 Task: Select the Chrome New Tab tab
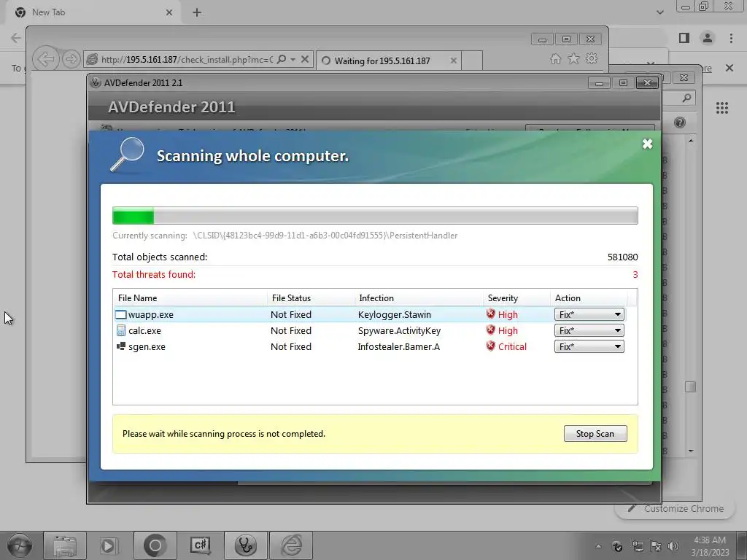point(93,12)
